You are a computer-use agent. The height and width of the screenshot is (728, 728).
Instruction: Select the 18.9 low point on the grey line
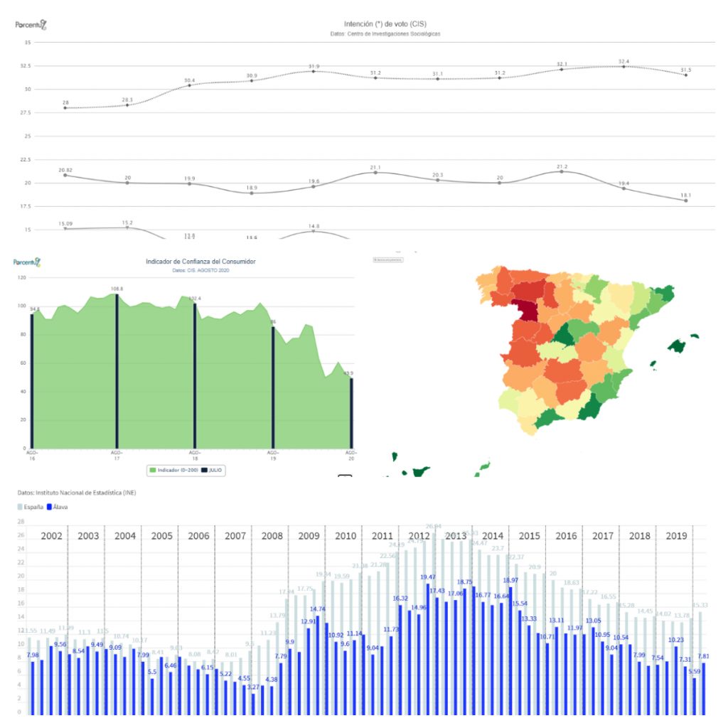click(252, 193)
